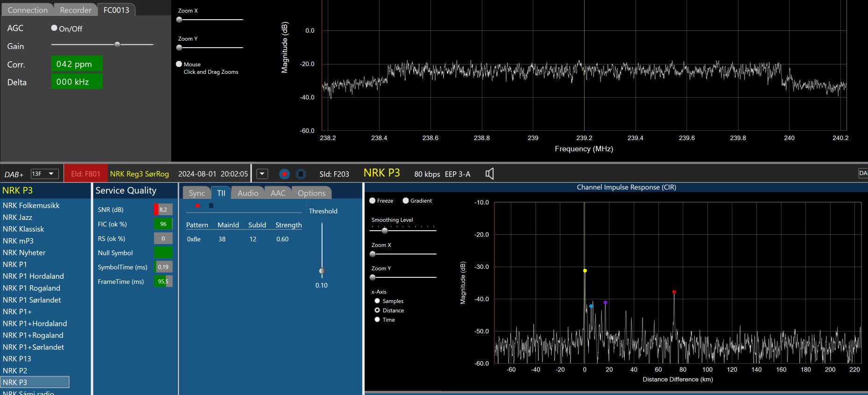Enable Mouse click and drag zooms
Viewport: 868px width, 395px height.
[179, 64]
